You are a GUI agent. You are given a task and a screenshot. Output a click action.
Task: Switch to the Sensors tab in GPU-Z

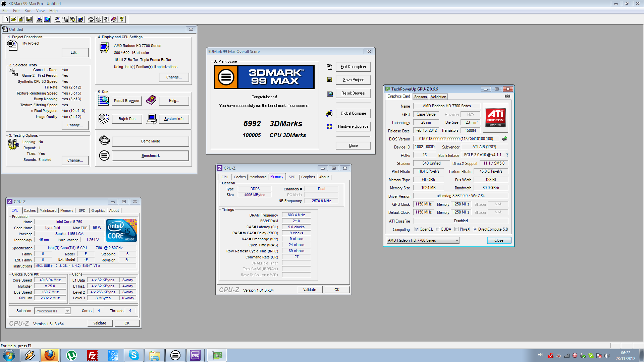tap(420, 97)
